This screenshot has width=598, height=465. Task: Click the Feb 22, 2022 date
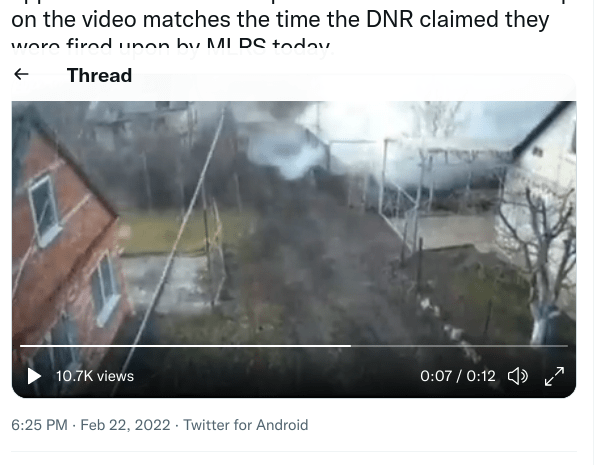coord(125,425)
